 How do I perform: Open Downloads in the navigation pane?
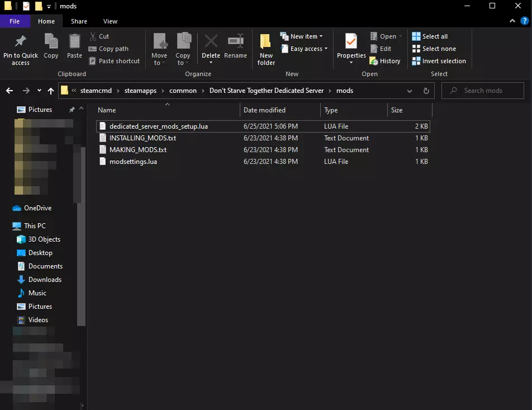click(45, 280)
